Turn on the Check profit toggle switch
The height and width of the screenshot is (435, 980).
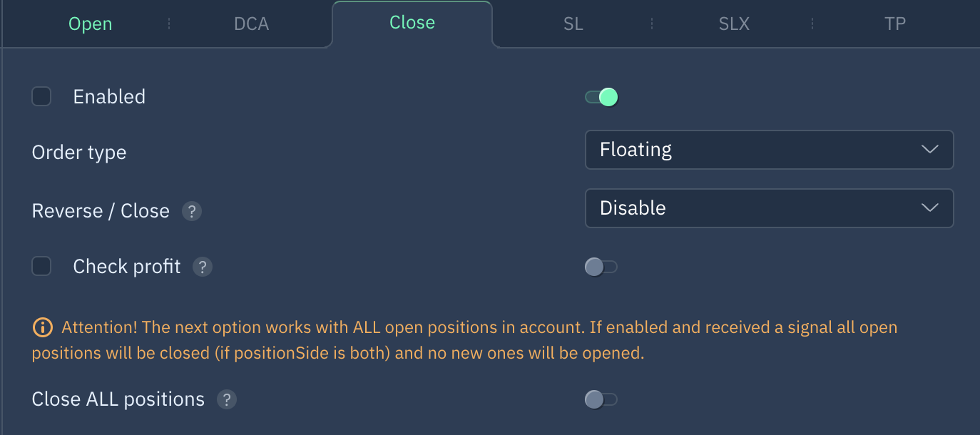tap(601, 267)
